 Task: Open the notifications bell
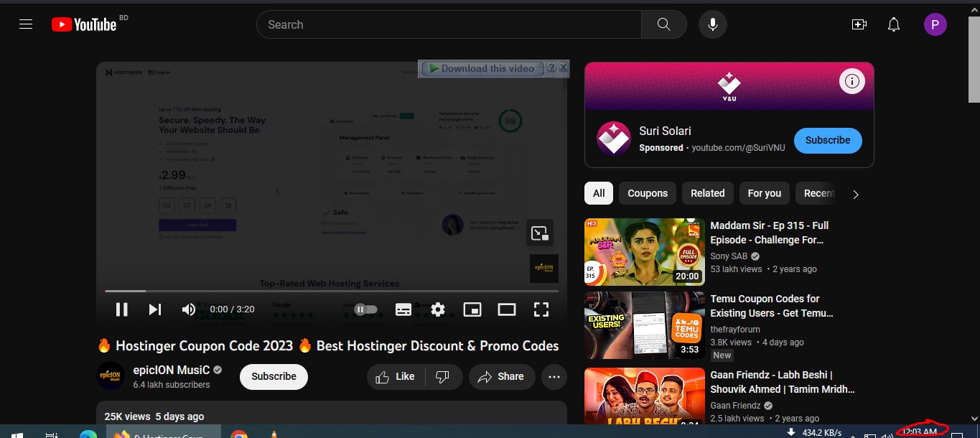click(894, 24)
